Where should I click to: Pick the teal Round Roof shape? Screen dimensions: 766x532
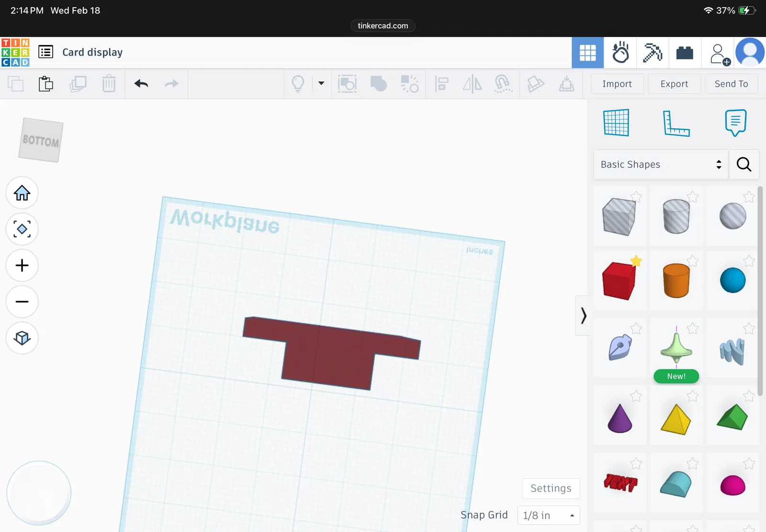tap(676, 484)
